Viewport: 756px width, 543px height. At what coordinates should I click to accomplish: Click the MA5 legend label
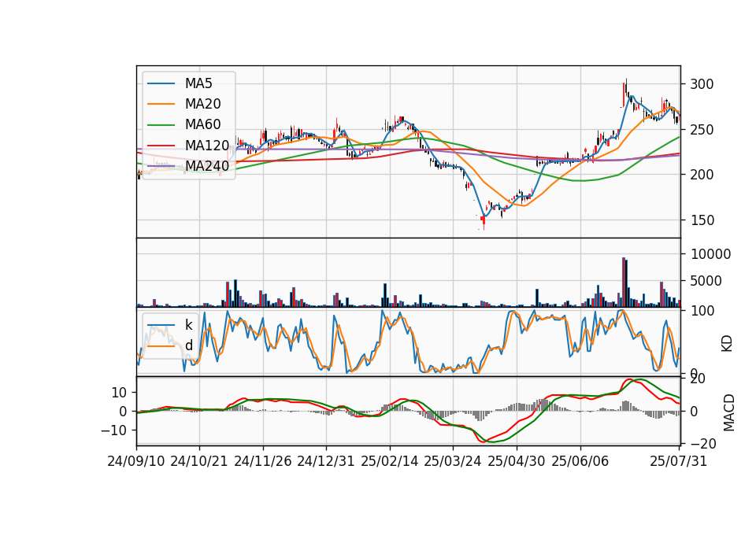pos(198,83)
